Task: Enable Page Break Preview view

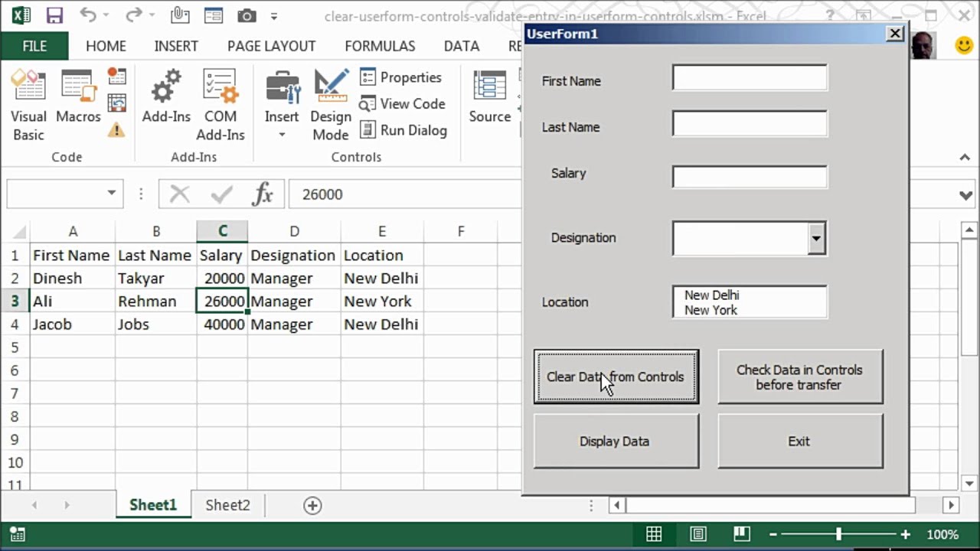Action: tap(741, 534)
